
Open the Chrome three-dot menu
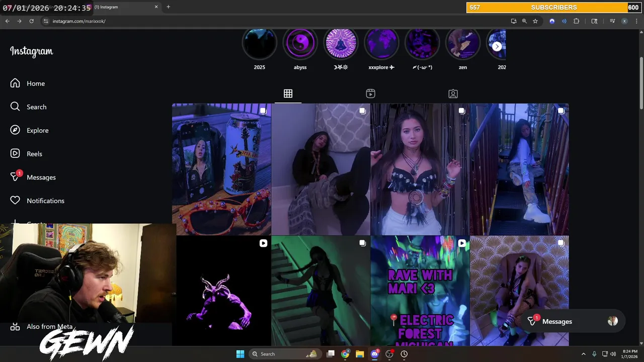click(x=636, y=21)
